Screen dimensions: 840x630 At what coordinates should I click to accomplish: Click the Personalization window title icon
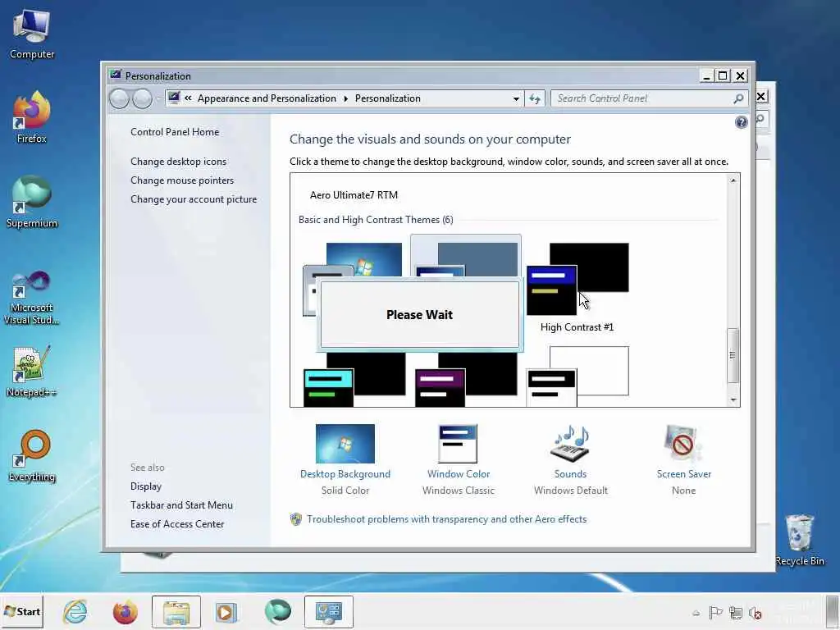(115, 75)
